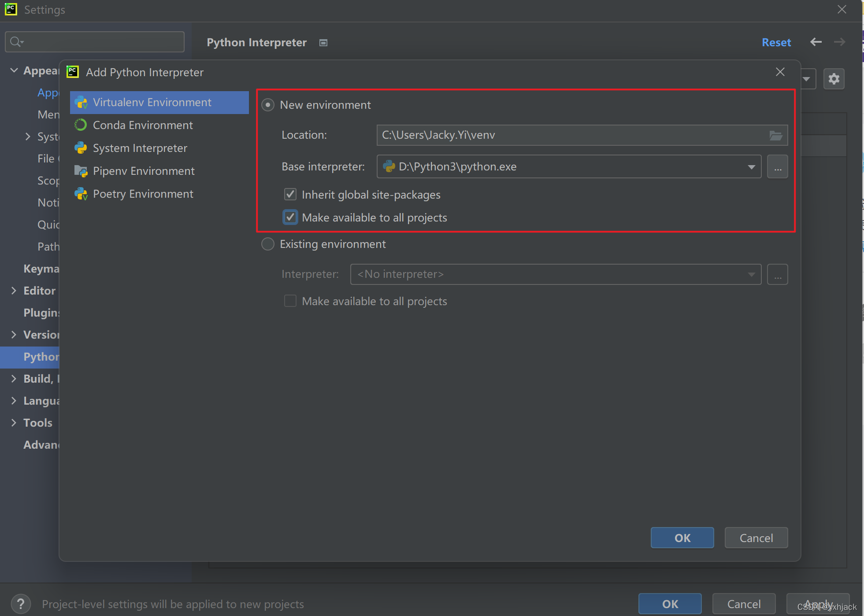Select System Interpreter in the list
The height and width of the screenshot is (616, 864).
point(140,148)
